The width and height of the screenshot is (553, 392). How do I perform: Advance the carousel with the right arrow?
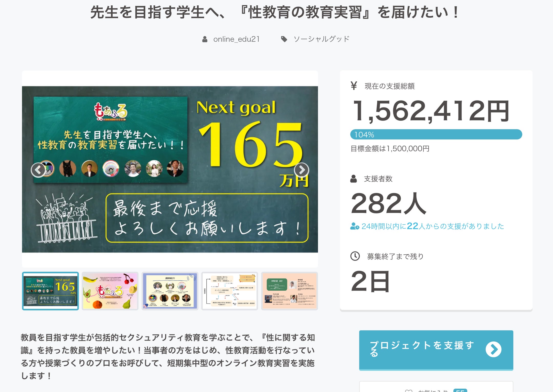click(301, 170)
